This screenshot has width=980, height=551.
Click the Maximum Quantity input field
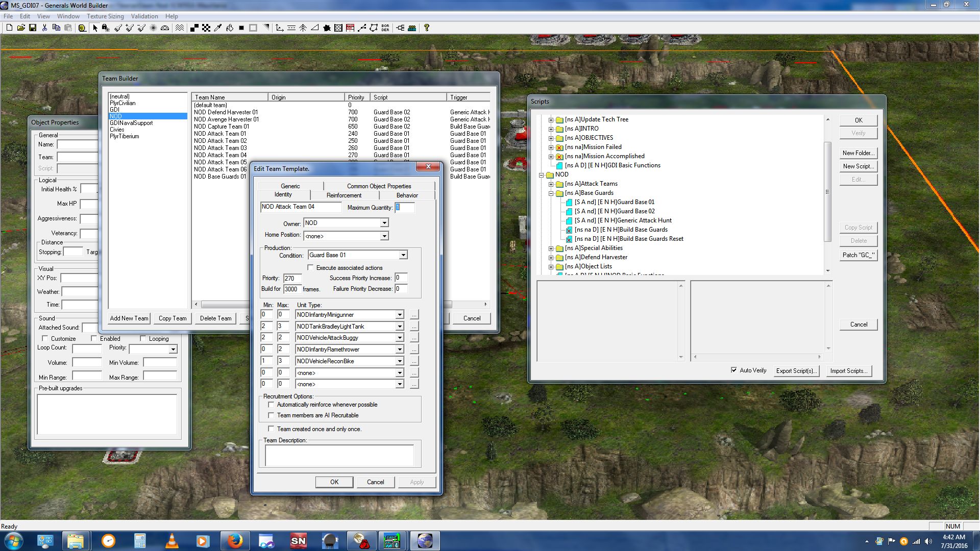[404, 207]
